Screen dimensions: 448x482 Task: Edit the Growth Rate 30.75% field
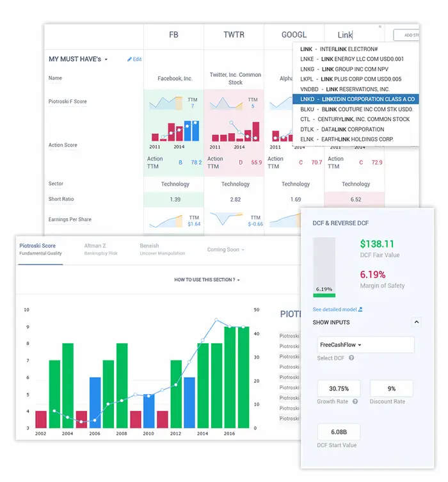(339, 389)
